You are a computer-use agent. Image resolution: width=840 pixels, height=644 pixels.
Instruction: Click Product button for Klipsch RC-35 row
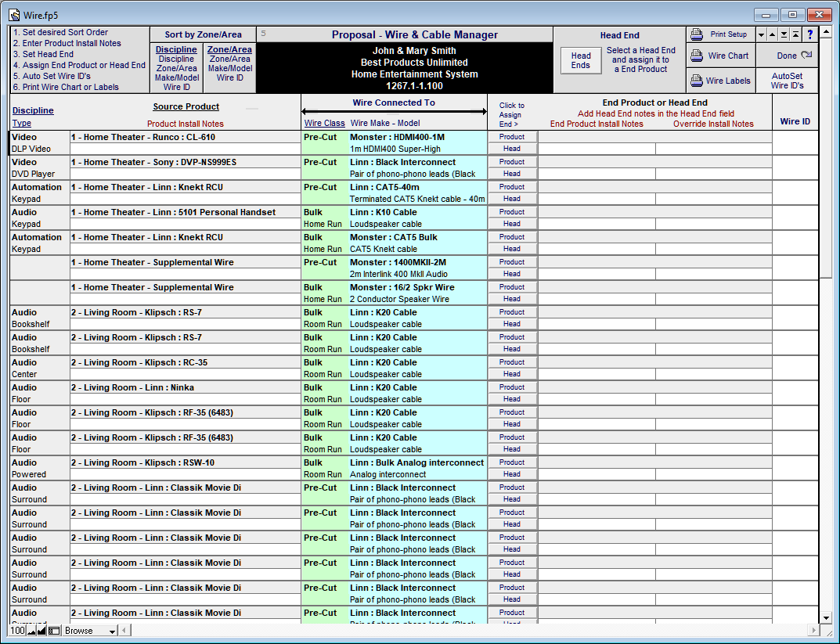coord(512,362)
